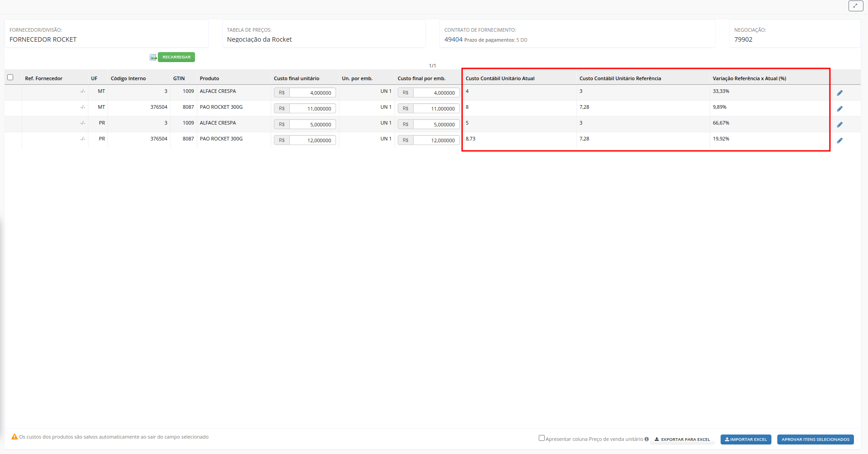The height and width of the screenshot is (454, 868).
Task: Click the edit pencil for ALFACE CRESPA MT row
Action: pos(839,93)
